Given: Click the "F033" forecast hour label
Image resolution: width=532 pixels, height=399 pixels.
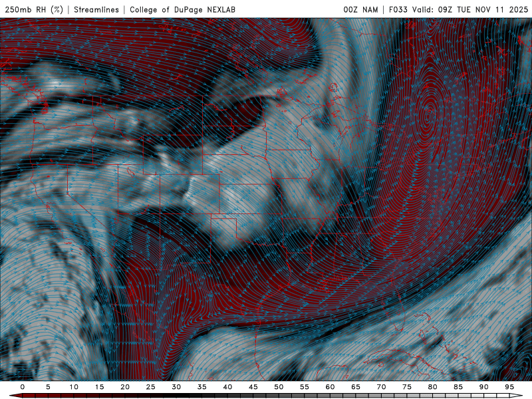Looking at the screenshot, I should point(398,10).
